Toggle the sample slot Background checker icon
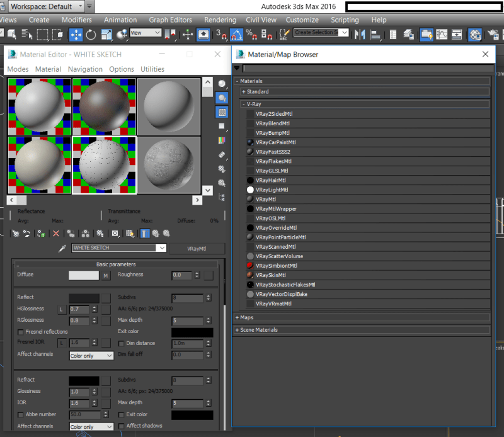The image size is (504, 437). click(x=221, y=112)
